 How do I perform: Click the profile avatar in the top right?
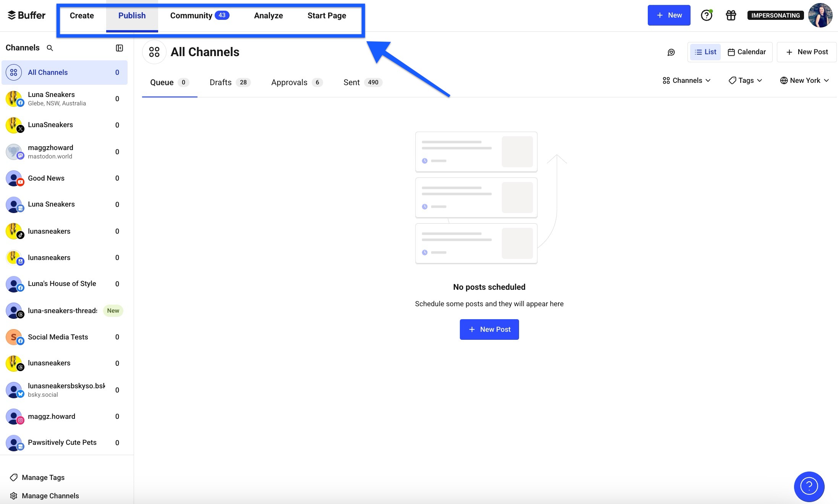point(820,15)
